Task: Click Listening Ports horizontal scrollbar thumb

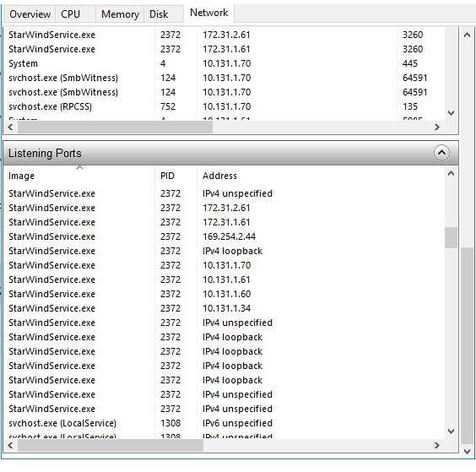Action: [x=111, y=445]
